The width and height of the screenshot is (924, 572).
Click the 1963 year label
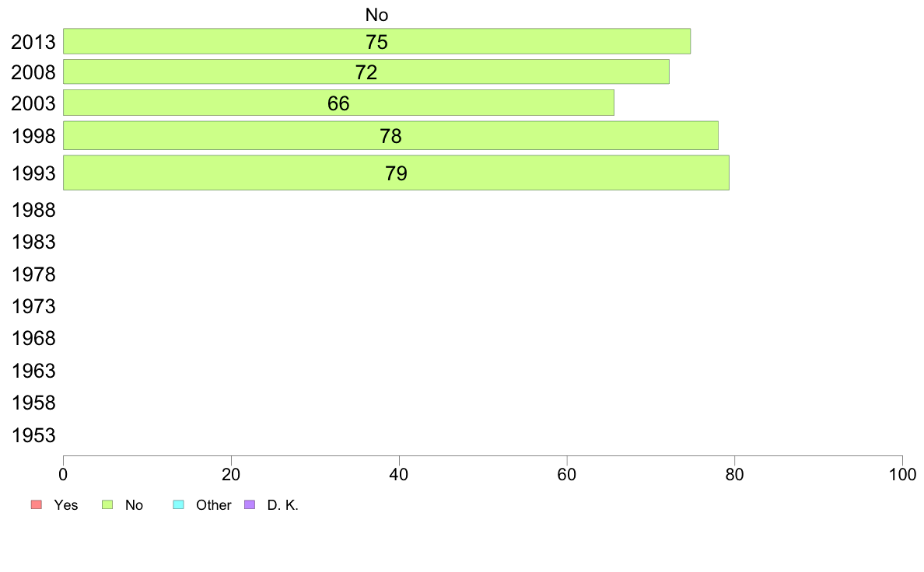pyautogui.click(x=33, y=371)
